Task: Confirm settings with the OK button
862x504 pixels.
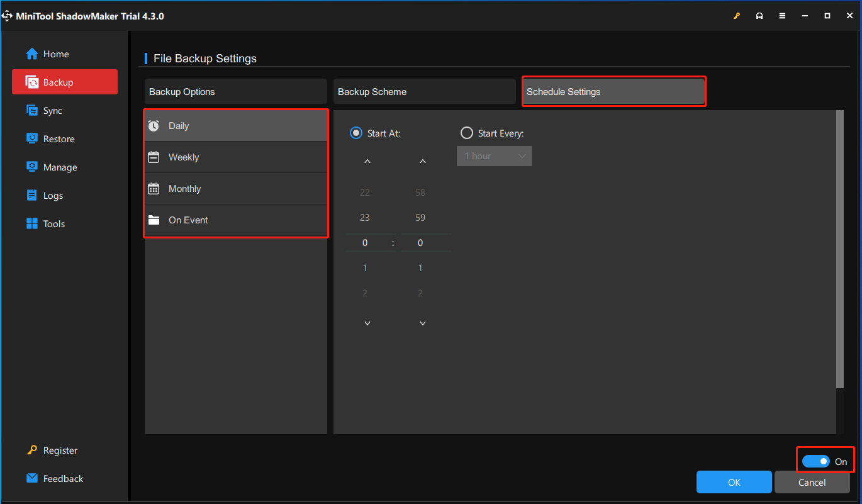Action: pos(734,482)
